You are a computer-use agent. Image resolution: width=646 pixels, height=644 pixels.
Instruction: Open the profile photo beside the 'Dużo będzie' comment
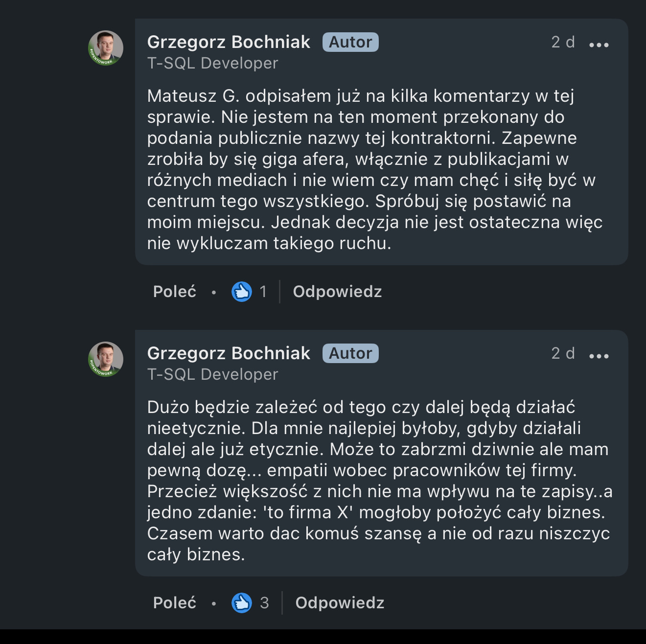click(x=105, y=359)
